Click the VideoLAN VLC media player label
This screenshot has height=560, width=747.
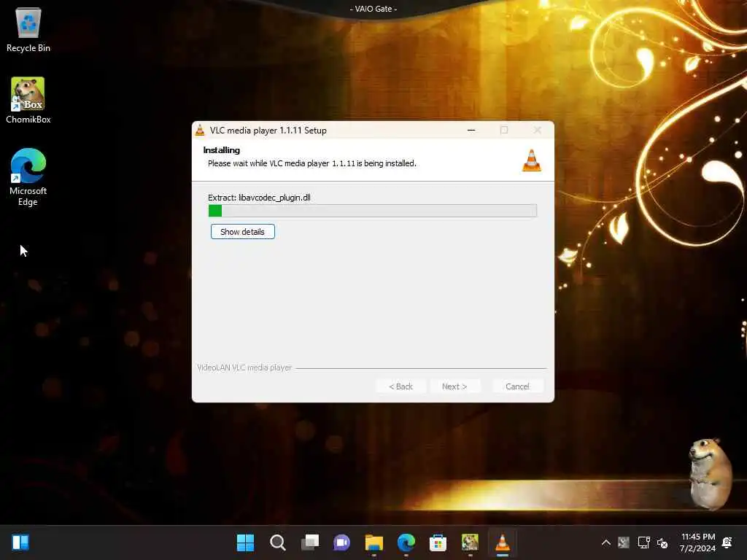(244, 367)
